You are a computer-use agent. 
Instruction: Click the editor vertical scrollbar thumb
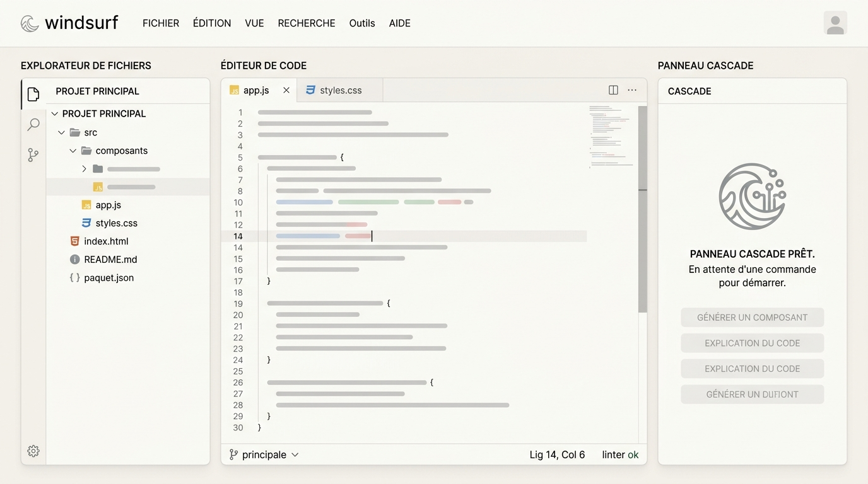click(x=643, y=209)
